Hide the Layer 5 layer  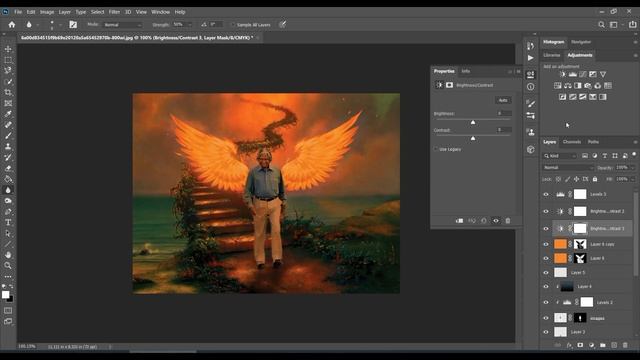pyautogui.click(x=546, y=272)
